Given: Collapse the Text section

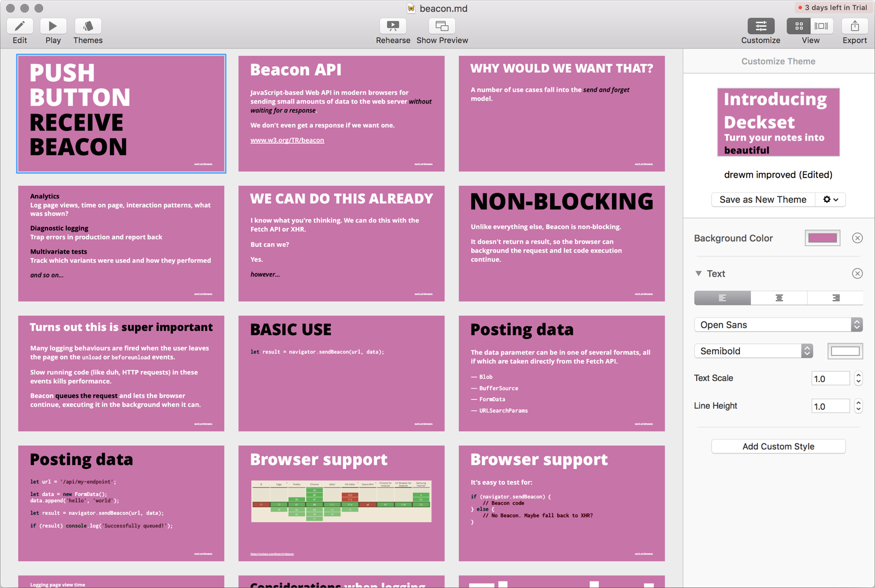Looking at the screenshot, I should [698, 273].
